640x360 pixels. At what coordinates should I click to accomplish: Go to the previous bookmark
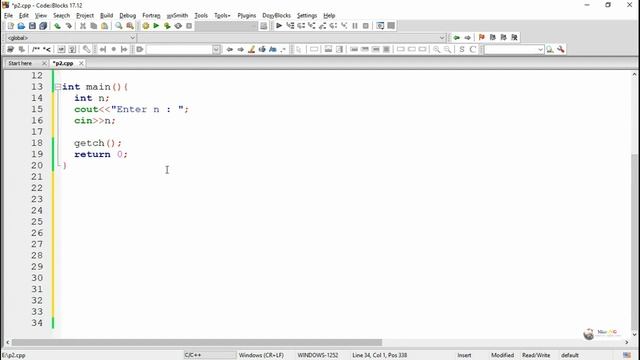point(493,38)
